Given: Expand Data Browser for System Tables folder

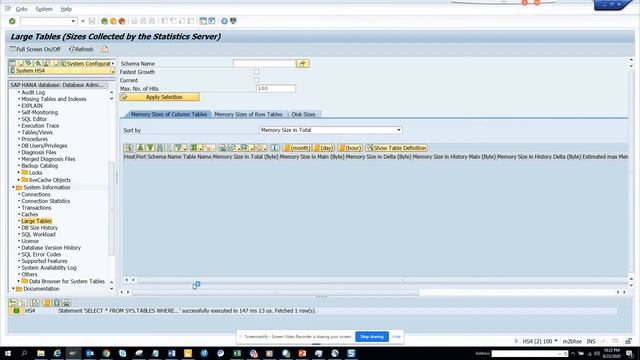Looking at the screenshot, I should click(19, 281).
